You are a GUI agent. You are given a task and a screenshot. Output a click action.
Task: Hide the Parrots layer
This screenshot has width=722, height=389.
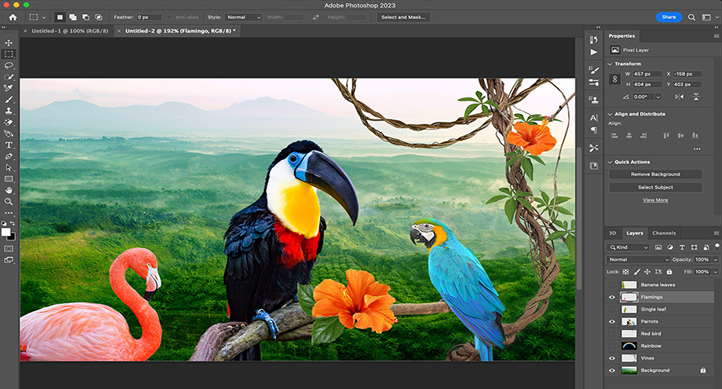pyautogui.click(x=612, y=321)
